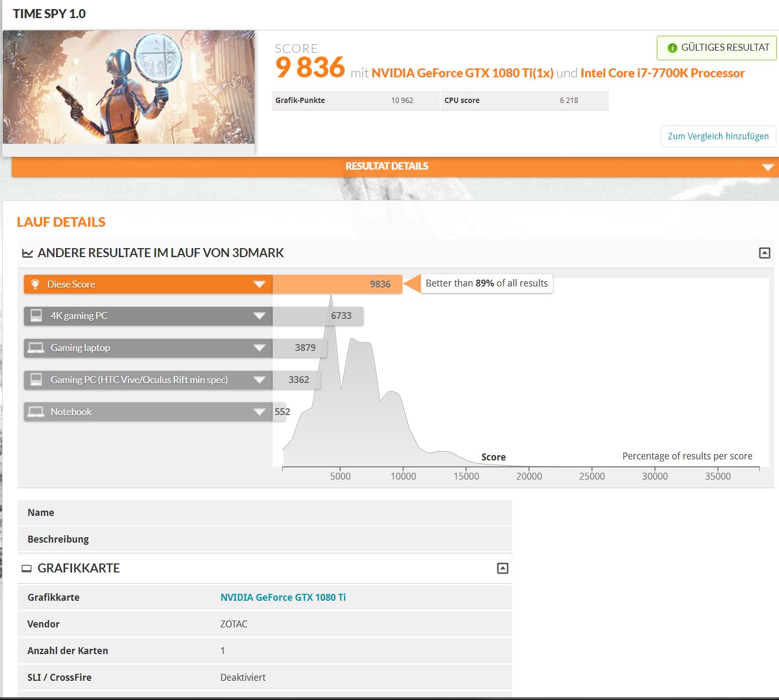Click the desktop icon beside Gaming PC (HTC Vive/Oculus Rift)

(x=36, y=380)
